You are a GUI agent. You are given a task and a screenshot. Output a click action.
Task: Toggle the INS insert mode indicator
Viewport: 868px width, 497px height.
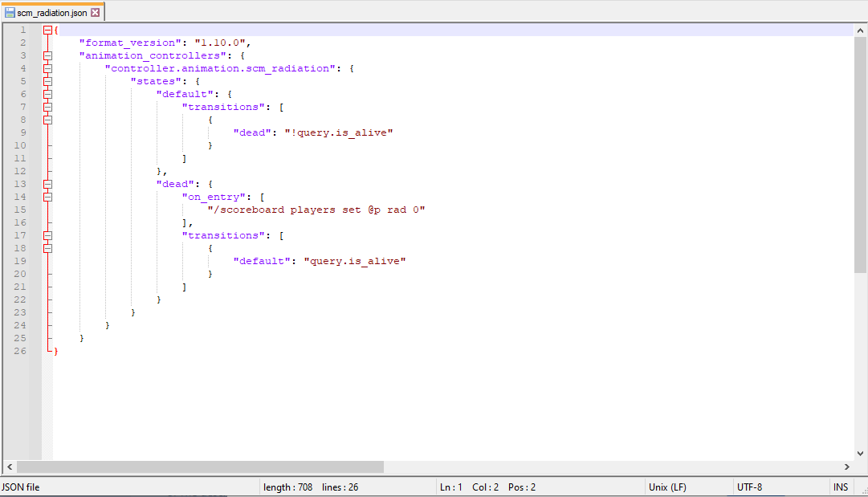coord(841,487)
